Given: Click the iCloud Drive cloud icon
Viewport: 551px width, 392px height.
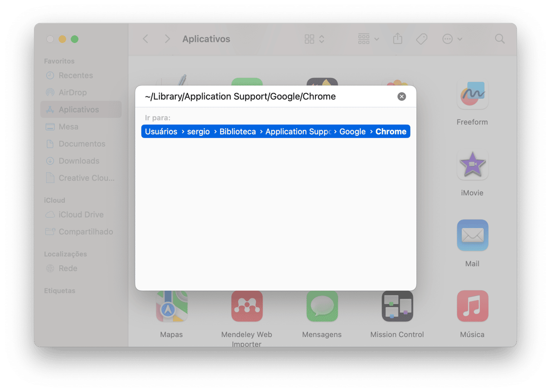Looking at the screenshot, I should [x=50, y=215].
